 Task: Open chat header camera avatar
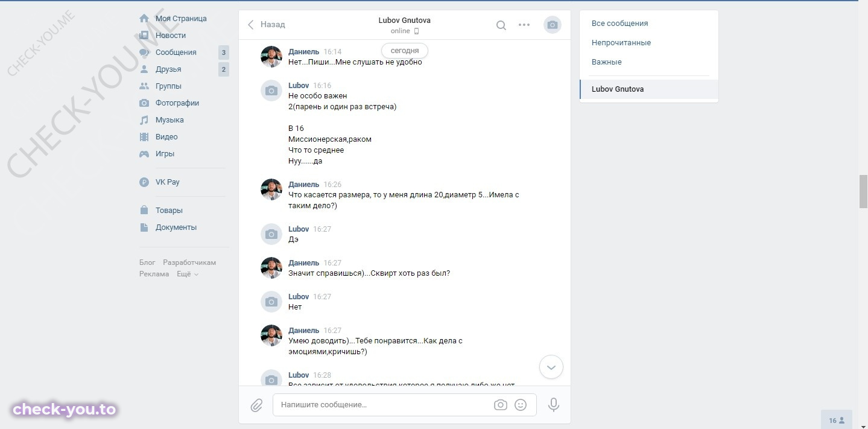pos(553,25)
